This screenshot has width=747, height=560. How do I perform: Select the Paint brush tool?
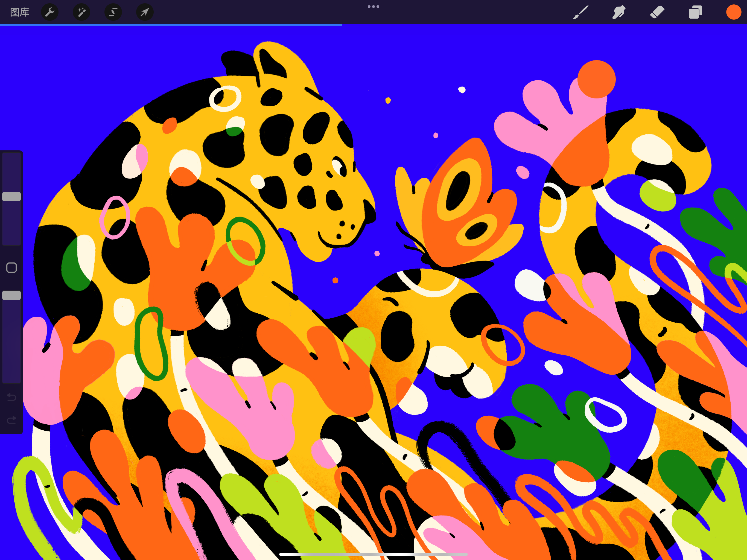coord(580,13)
